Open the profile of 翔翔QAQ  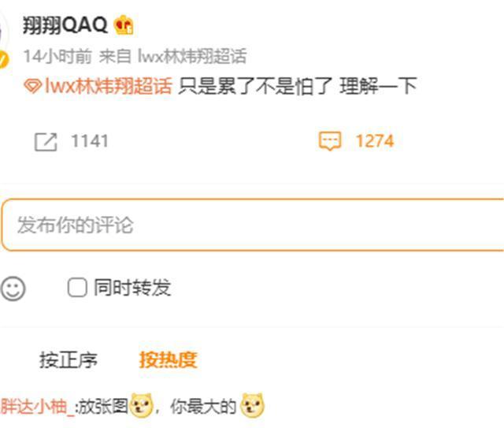click(x=65, y=24)
